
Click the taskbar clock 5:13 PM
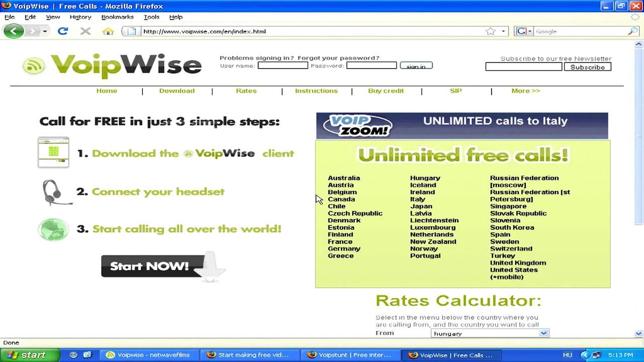[620, 355]
